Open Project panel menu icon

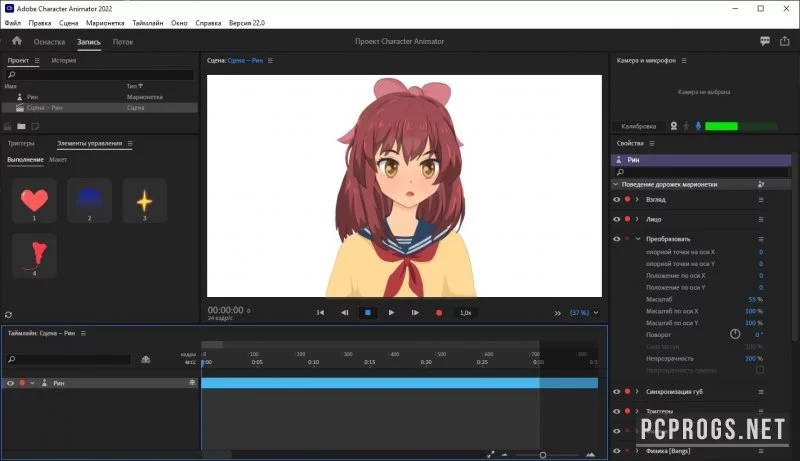37,60
